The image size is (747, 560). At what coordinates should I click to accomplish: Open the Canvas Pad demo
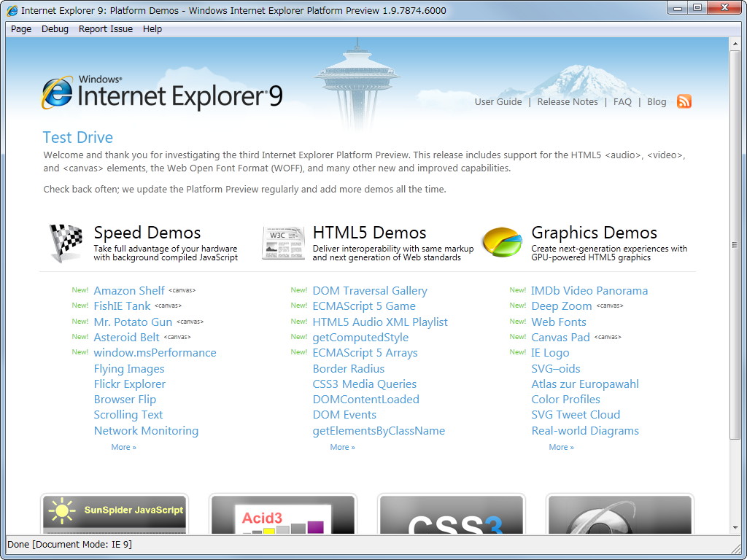tap(560, 337)
